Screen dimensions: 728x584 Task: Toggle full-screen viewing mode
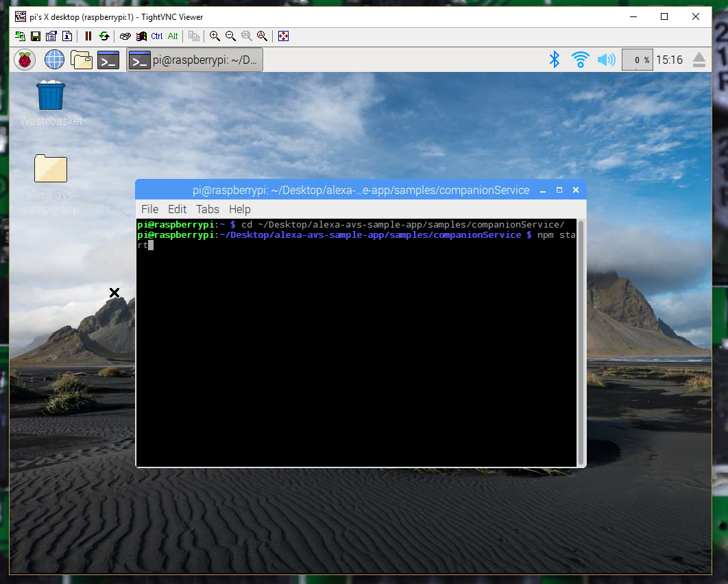click(x=283, y=36)
